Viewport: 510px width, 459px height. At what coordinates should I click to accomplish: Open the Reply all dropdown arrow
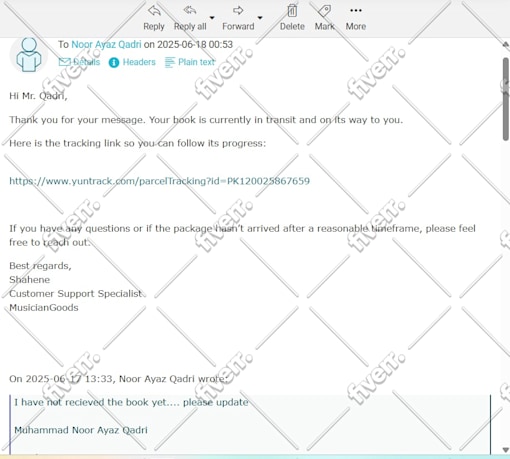click(x=212, y=18)
